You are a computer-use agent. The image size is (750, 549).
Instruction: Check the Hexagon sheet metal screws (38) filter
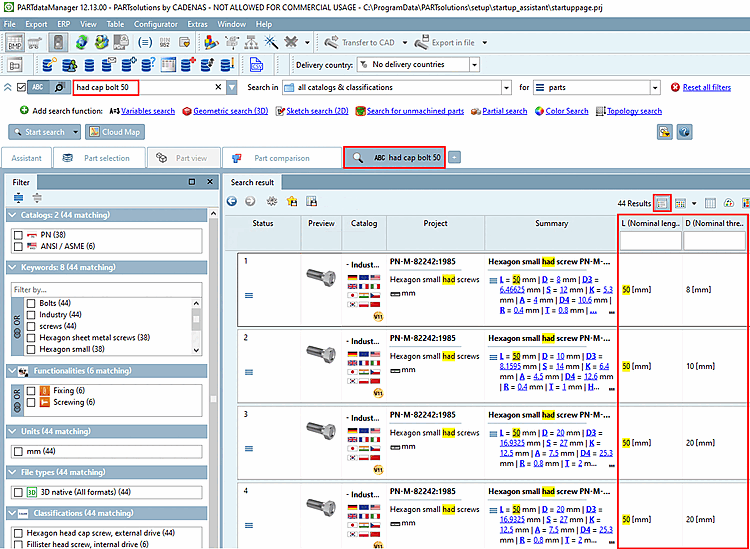(x=31, y=338)
